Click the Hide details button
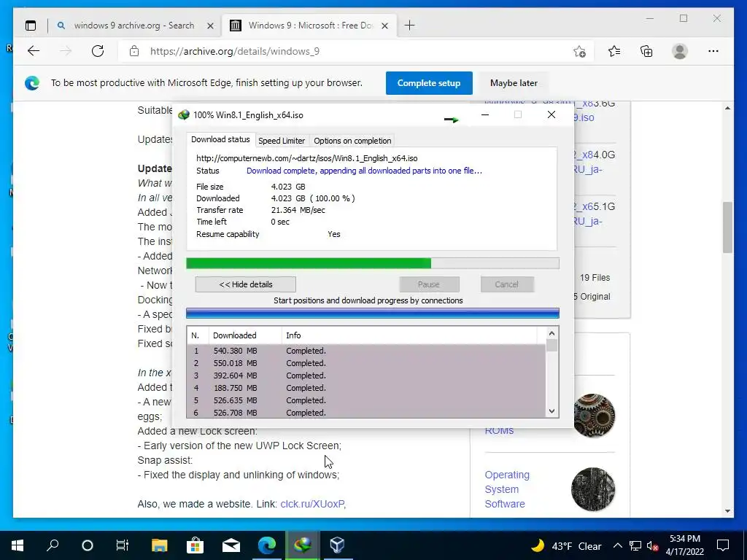This screenshot has height=560, width=747. point(245,284)
